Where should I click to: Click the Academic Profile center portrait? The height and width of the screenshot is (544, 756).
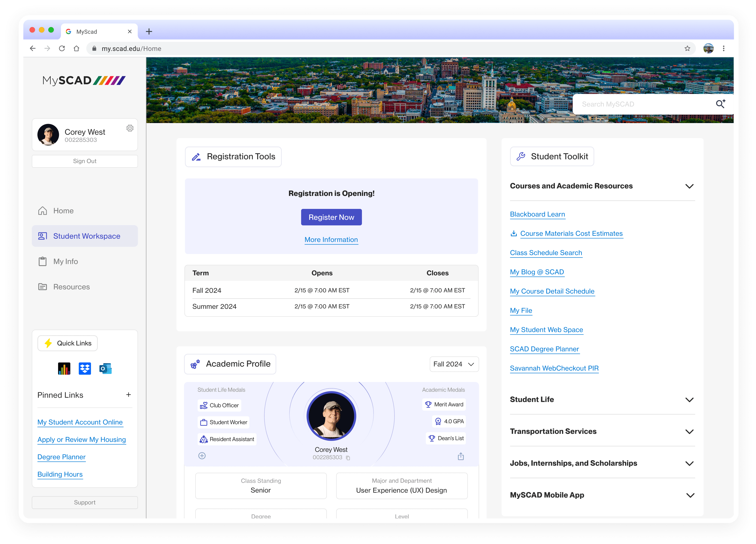click(331, 416)
